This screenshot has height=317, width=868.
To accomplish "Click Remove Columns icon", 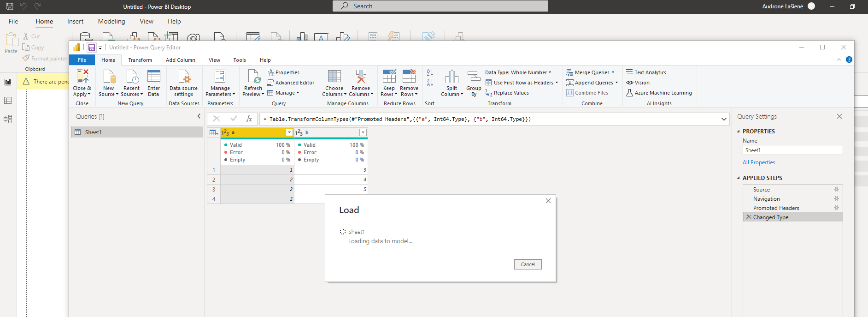I will point(361,77).
